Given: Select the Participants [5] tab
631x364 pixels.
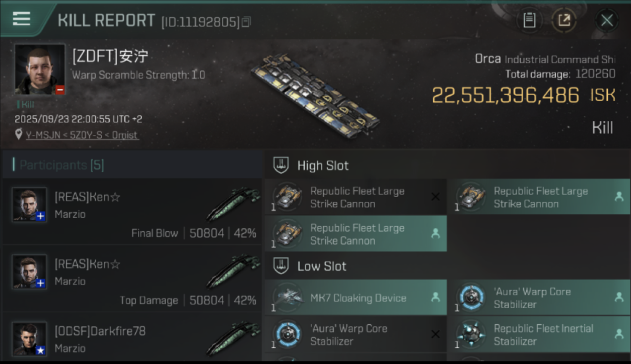Looking at the screenshot, I should (62, 165).
